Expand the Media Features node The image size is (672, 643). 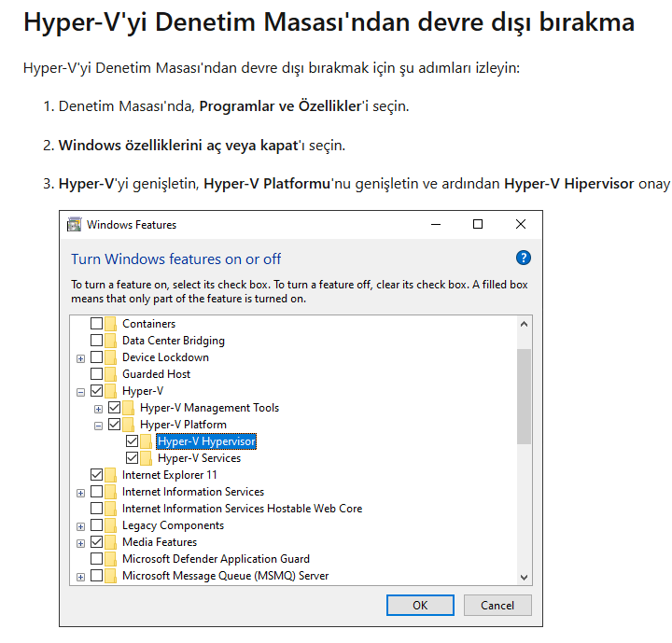(80, 543)
